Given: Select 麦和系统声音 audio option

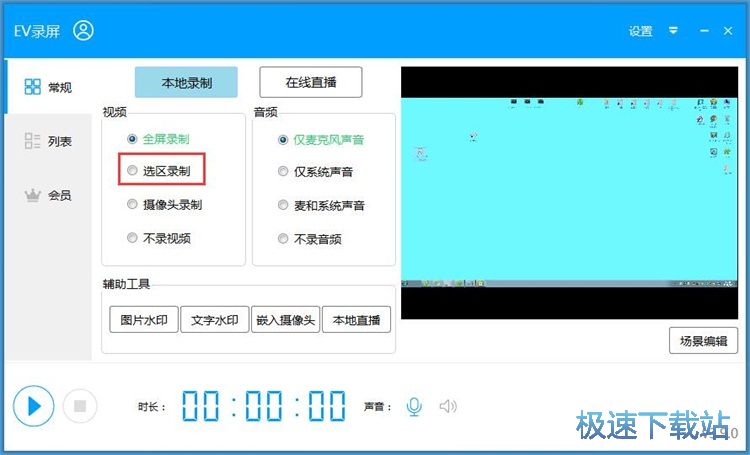Looking at the screenshot, I should [x=321, y=205].
